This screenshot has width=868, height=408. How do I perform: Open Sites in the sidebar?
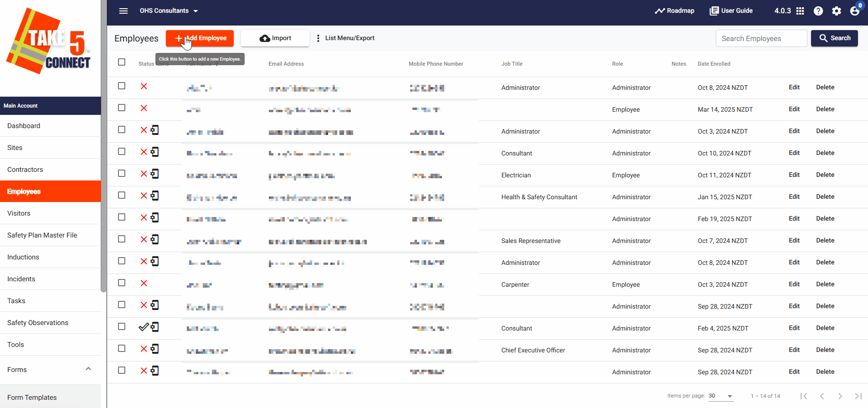coord(50,148)
